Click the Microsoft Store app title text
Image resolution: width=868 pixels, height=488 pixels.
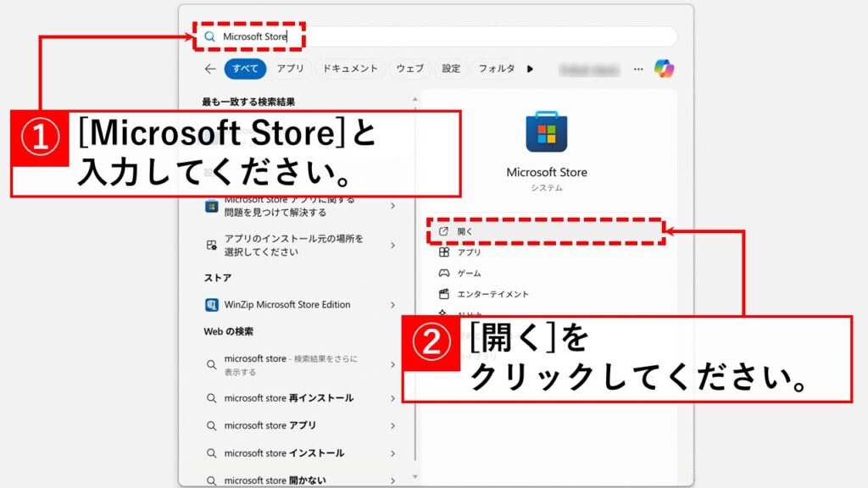pyautogui.click(x=547, y=172)
